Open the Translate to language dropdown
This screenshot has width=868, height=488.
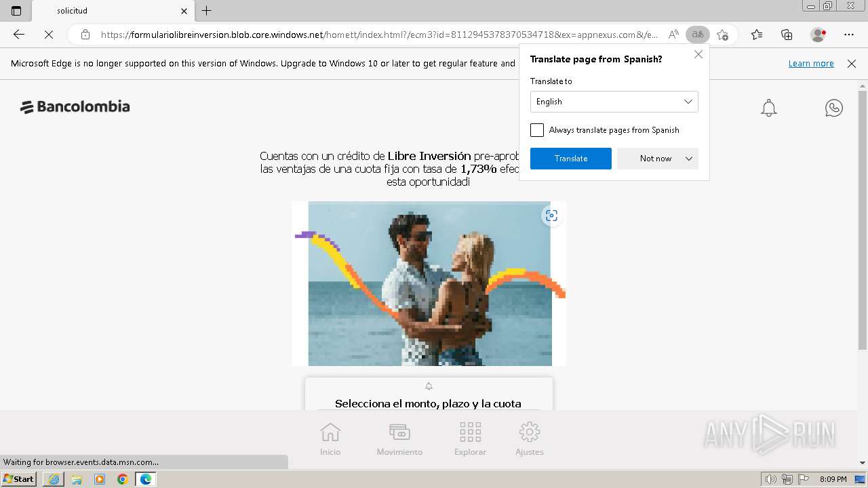coord(614,102)
